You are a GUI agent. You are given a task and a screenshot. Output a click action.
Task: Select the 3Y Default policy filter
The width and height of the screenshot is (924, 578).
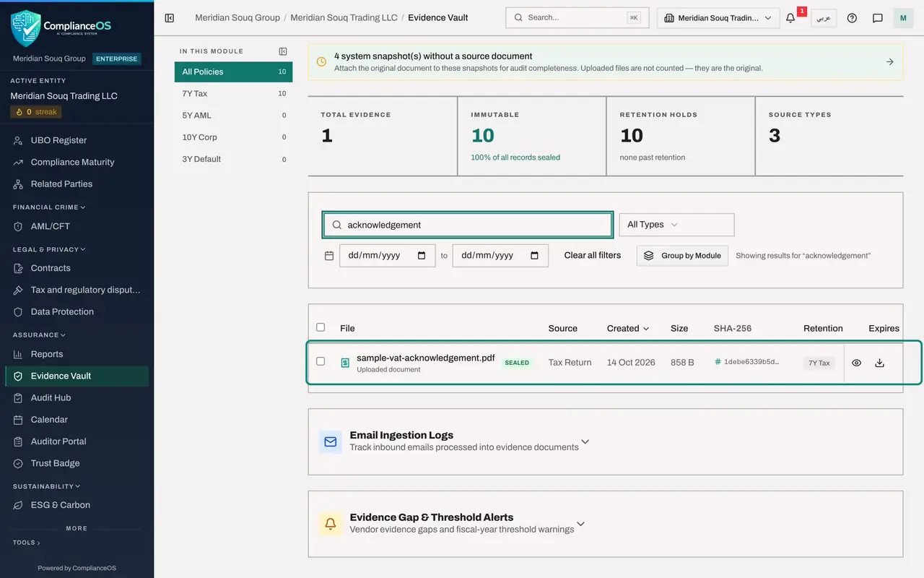(x=233, y=159)
